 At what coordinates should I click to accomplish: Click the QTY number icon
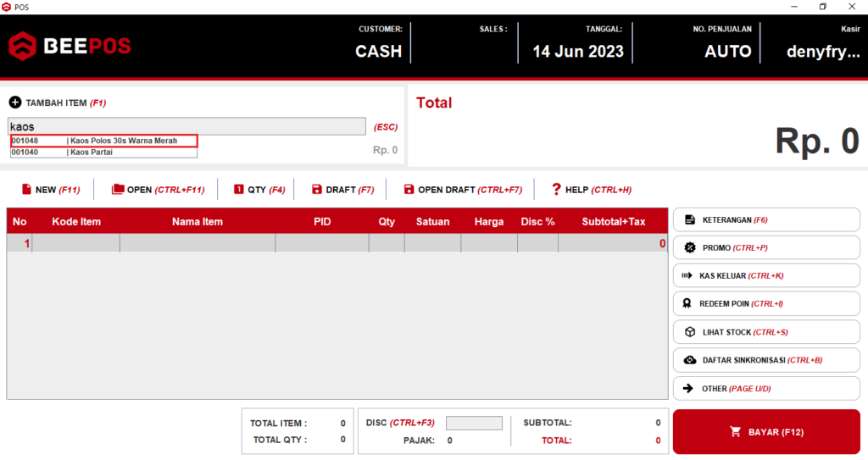coord(238,189)
